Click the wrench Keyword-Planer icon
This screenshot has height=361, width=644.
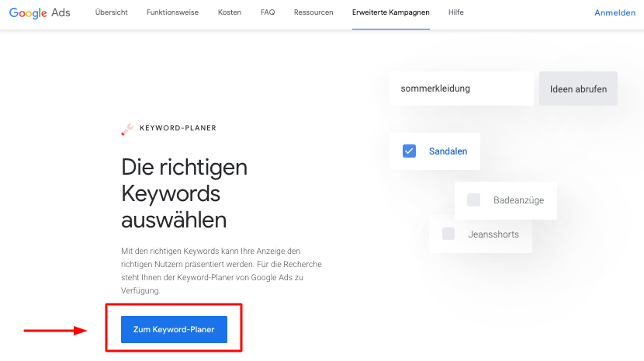coord(127,129)
